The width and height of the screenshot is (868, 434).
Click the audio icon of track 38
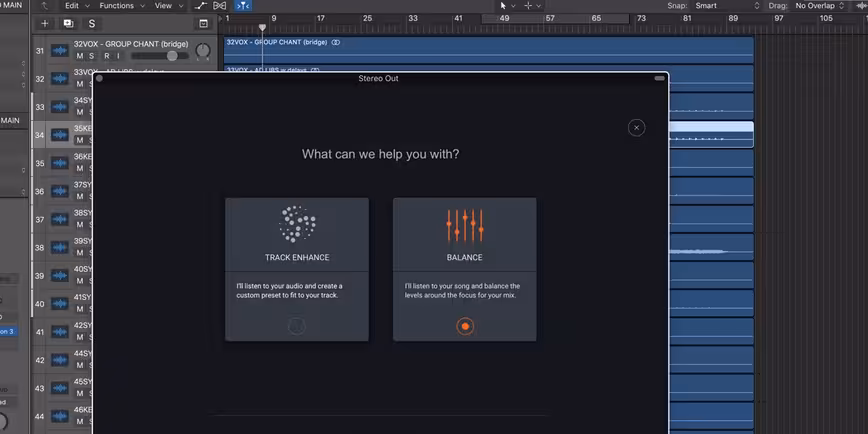[59, 247]
